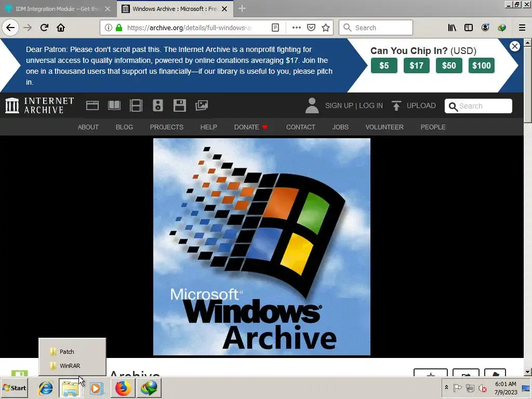Open a new tab with plus button

(242, 9)
